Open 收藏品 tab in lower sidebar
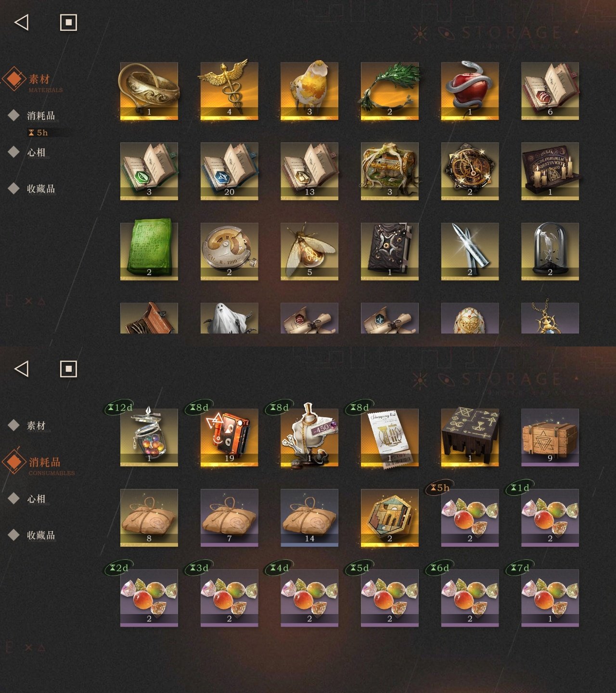 pos(41,535)
